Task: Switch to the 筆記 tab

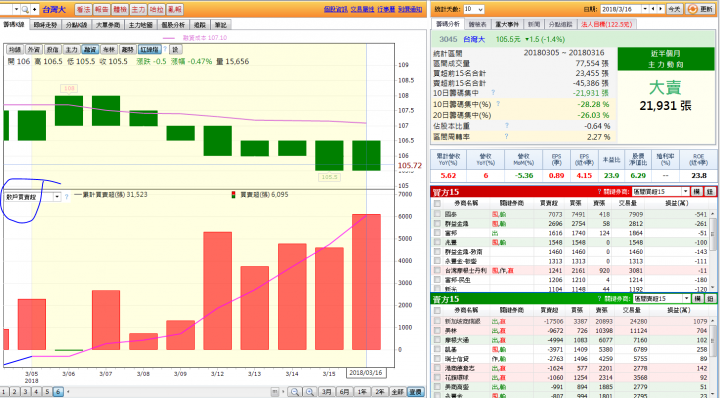Action: [220, 25]
